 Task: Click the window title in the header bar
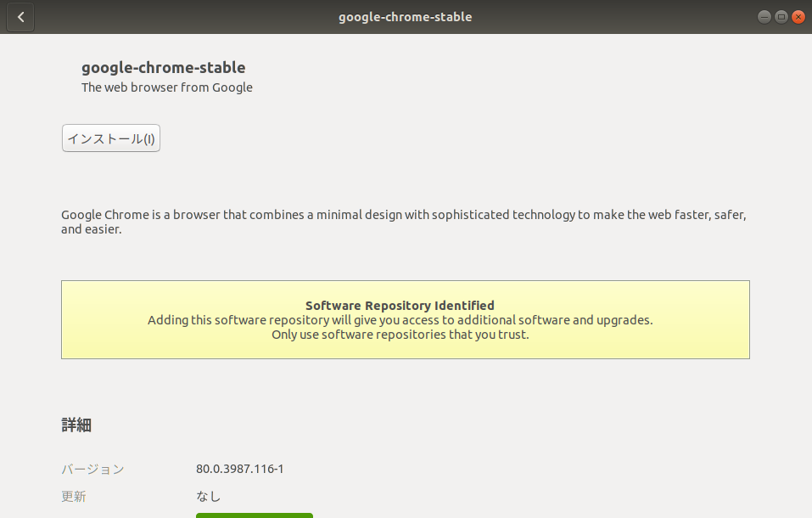[405, 17]
